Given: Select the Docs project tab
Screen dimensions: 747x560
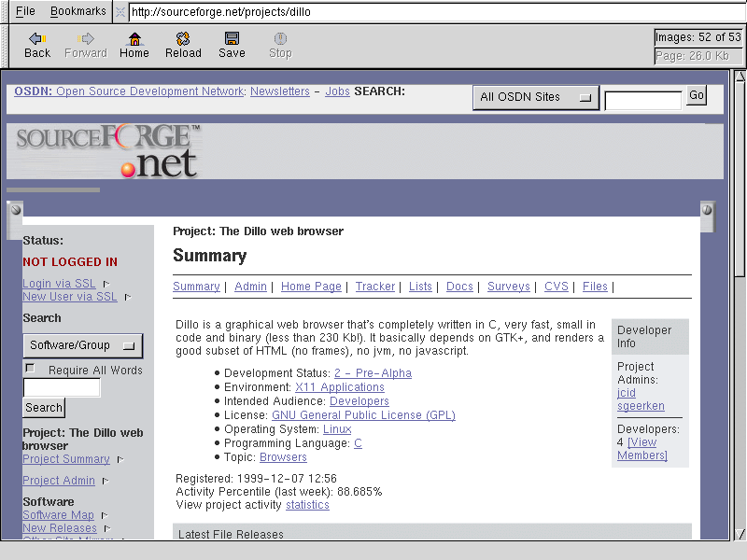Looking at the screenshot, I should click(459, 287).
